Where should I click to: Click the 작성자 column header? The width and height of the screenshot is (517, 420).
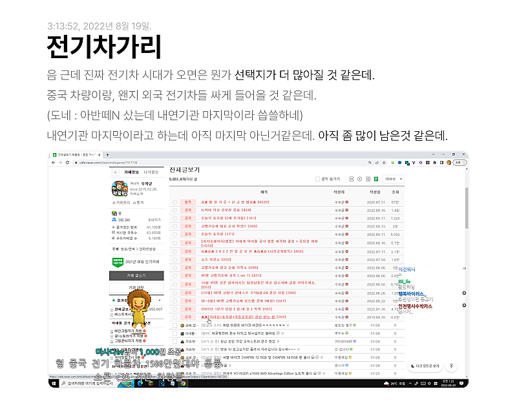coord(339,192)
